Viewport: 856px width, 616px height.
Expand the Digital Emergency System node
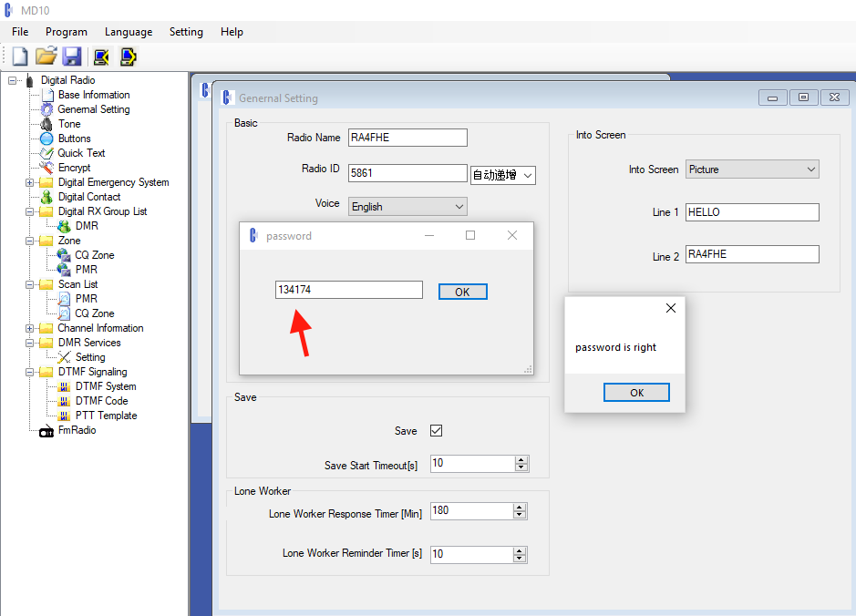pos(30,182)
